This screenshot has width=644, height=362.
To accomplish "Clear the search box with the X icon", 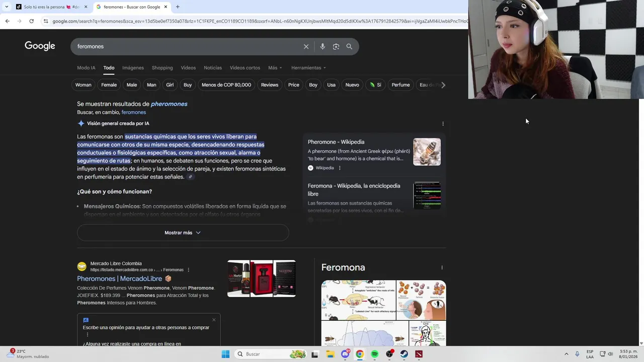I will pos(306,46).
